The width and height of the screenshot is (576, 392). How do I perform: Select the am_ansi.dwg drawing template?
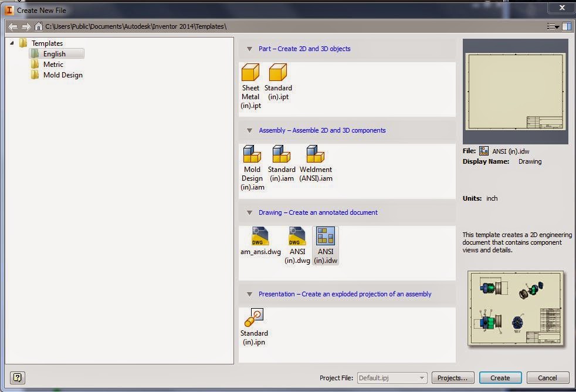click(260, 241)
